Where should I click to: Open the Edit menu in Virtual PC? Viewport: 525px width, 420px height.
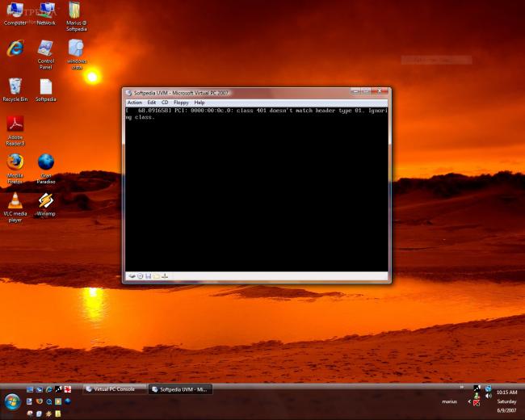(x=152, y=103)
